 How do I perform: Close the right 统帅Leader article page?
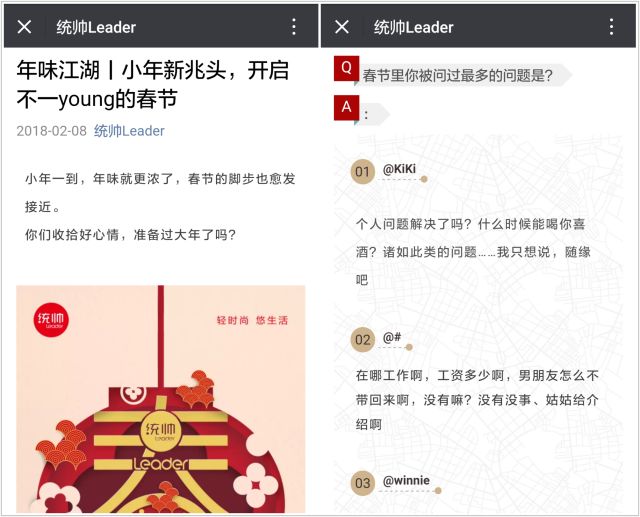coord(342,27)
